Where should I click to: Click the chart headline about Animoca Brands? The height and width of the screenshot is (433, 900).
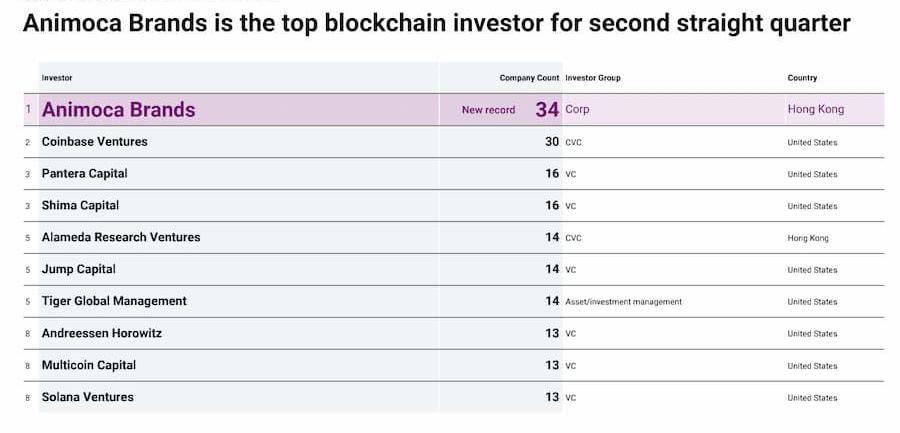pos(436,23)
